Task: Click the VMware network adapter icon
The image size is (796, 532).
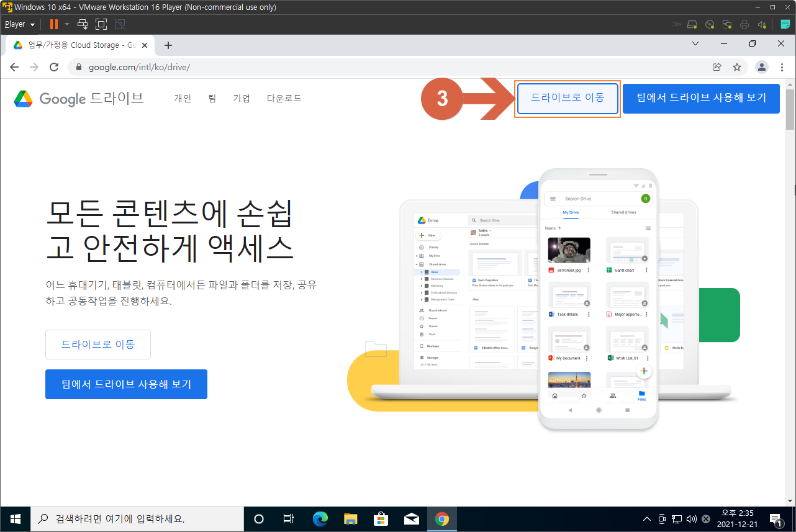Action: [727, 24]
